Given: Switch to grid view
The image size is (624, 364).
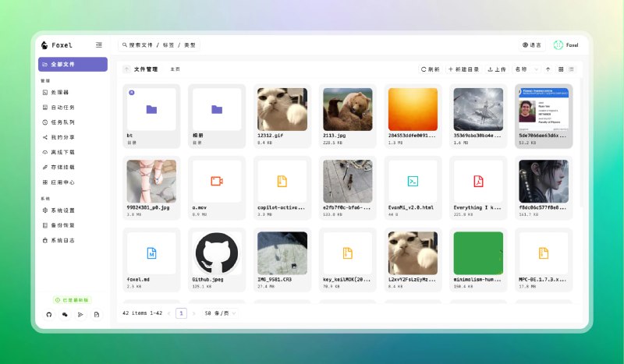Looking at the screenshot, I should [561, 69].
